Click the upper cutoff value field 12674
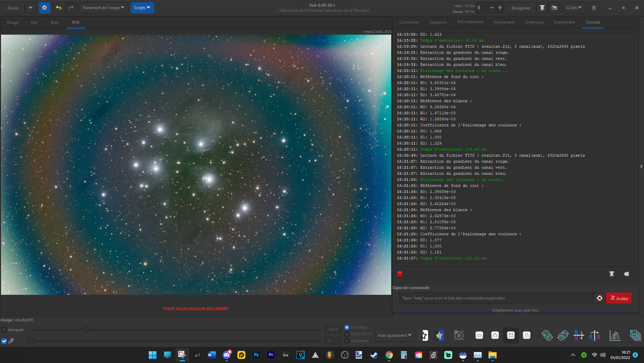Image resolution: width=644 pixels, height=363 pixels. pos(333,330)
